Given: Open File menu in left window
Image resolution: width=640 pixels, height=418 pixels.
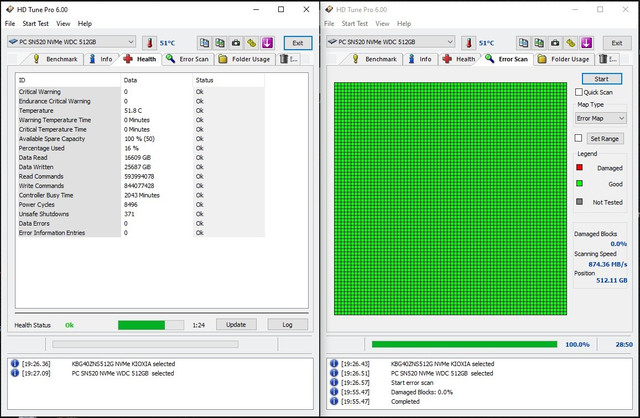Looking at the screenshot, I should 10,24.
